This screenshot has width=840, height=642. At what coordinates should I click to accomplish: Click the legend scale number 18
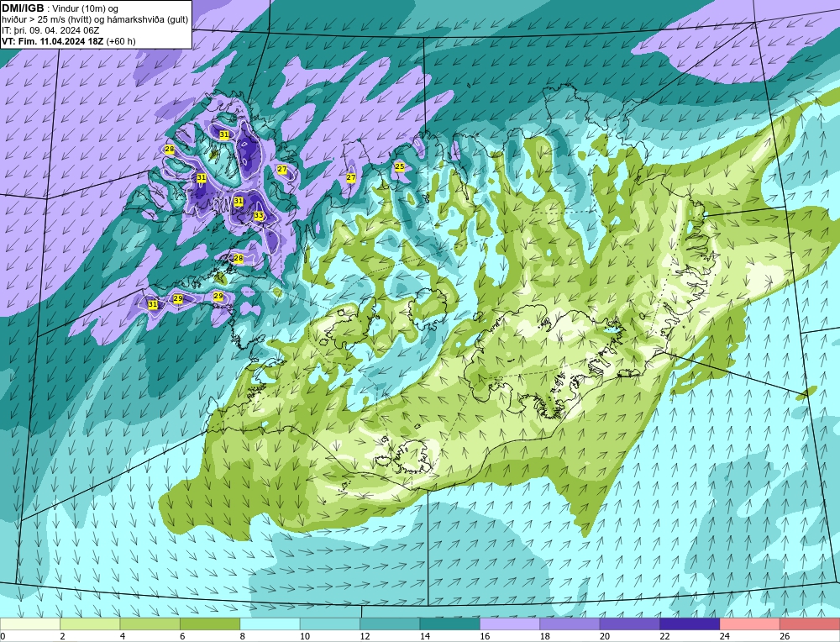point(545,637)
